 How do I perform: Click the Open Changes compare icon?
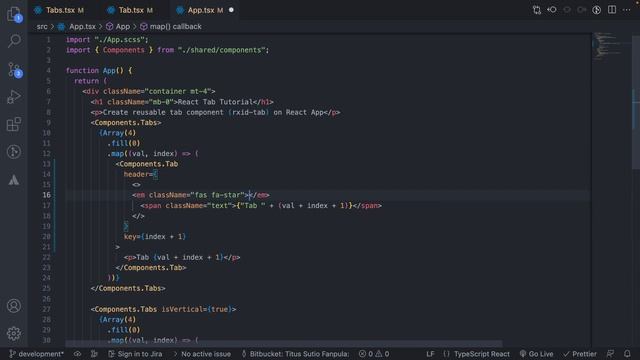coord(537,10)
